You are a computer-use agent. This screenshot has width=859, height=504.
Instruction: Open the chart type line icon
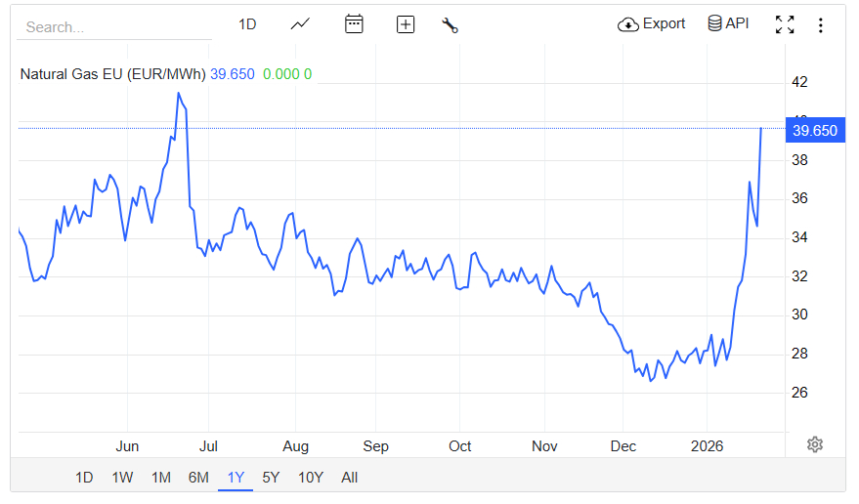click(x=300, y=24)
